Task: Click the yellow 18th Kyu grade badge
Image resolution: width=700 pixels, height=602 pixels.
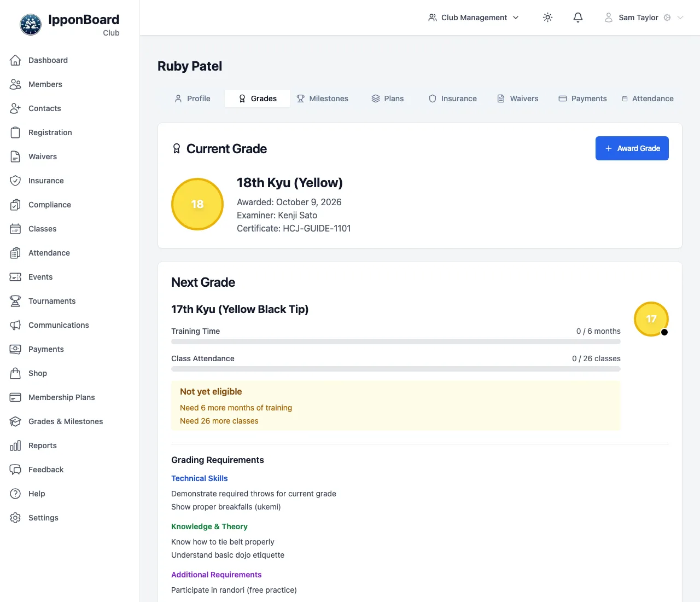Action: click(197, 204)
